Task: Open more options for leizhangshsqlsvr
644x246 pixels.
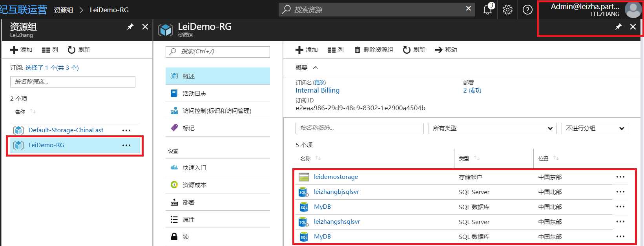Action: click(620, 222)
